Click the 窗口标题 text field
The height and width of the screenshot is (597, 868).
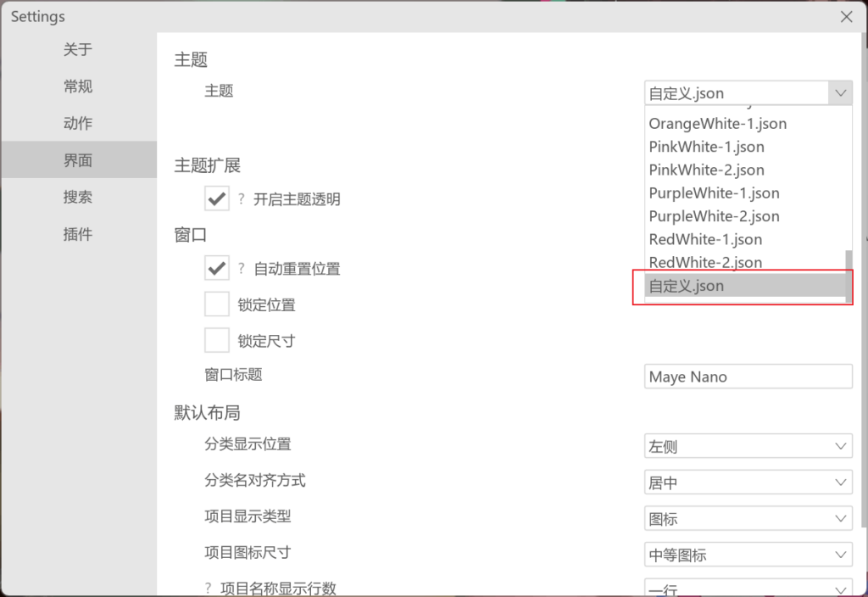(x=748, y=377)
